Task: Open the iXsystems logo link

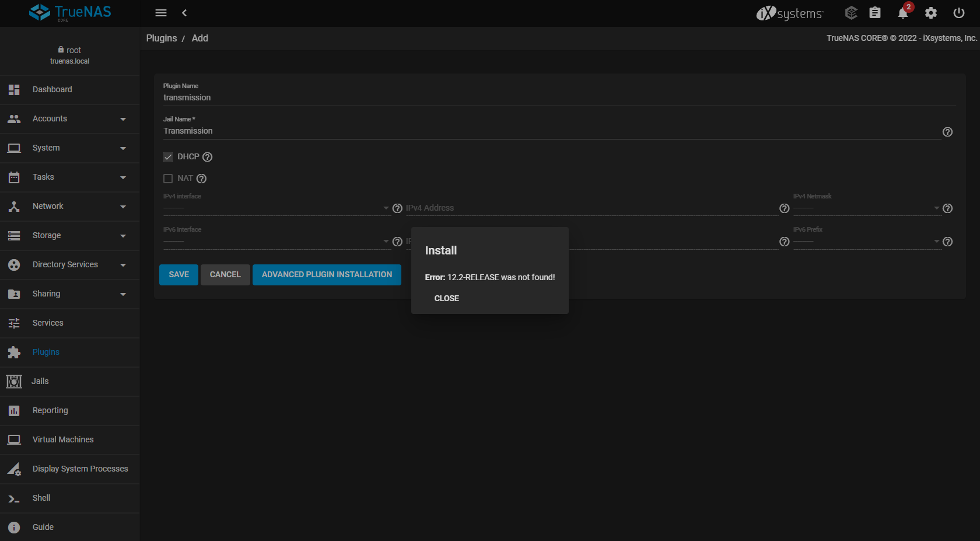Action: tap(790, 13)
